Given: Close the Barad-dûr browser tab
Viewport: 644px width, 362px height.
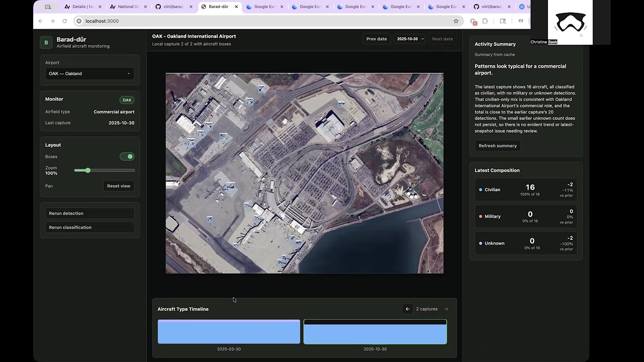Looking at the screenshot, I should 236,7.
